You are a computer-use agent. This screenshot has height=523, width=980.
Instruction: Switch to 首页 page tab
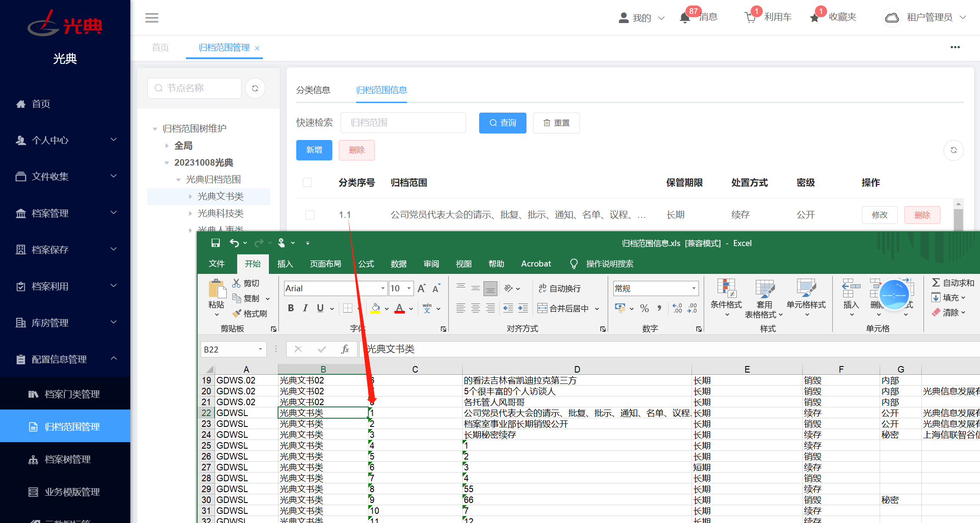pyautogui.click(x=160, y=47)
